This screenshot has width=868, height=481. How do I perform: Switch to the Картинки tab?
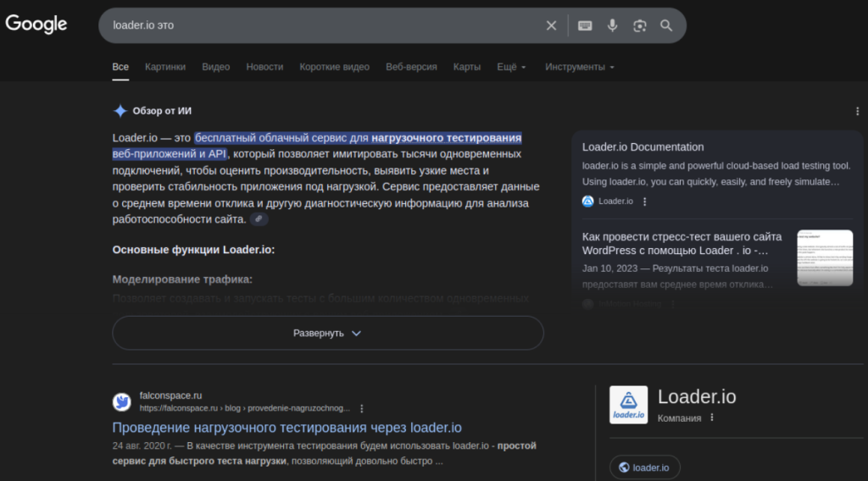[165, 67]
